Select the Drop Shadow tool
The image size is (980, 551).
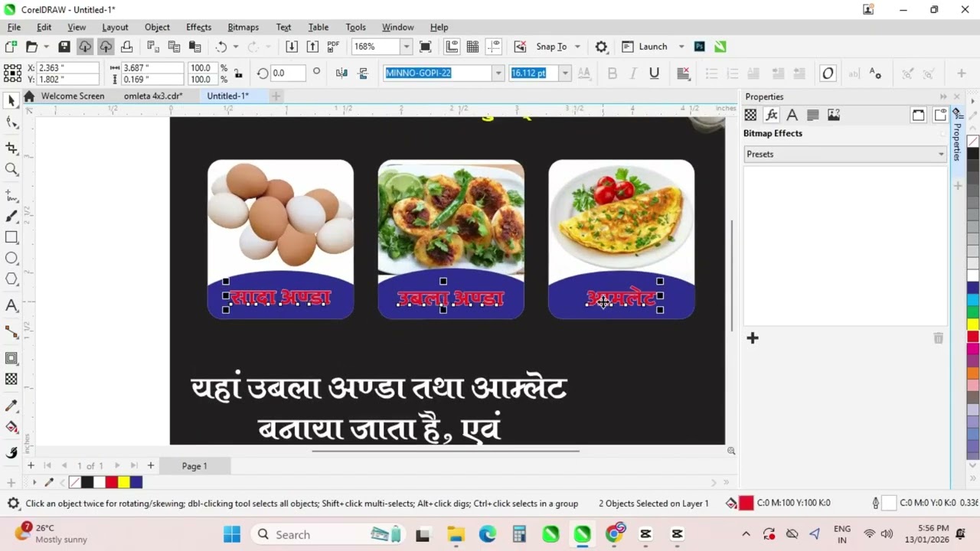pos(11,358)
